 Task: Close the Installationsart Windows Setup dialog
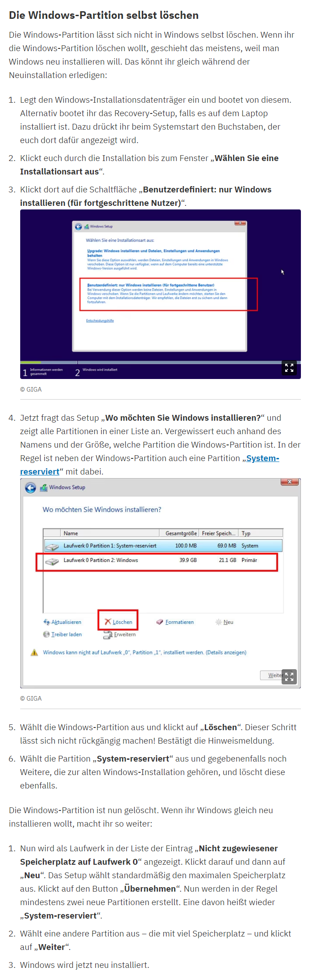240,223
